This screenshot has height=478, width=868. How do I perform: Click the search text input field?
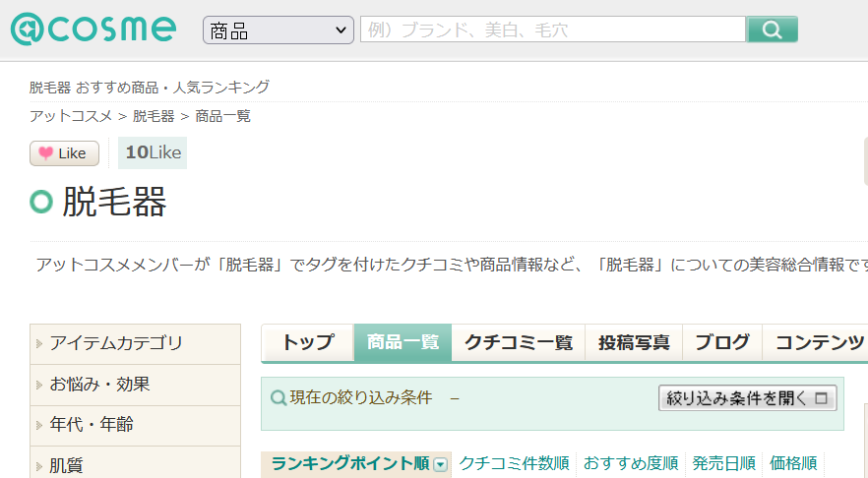(x=552, y=30)
